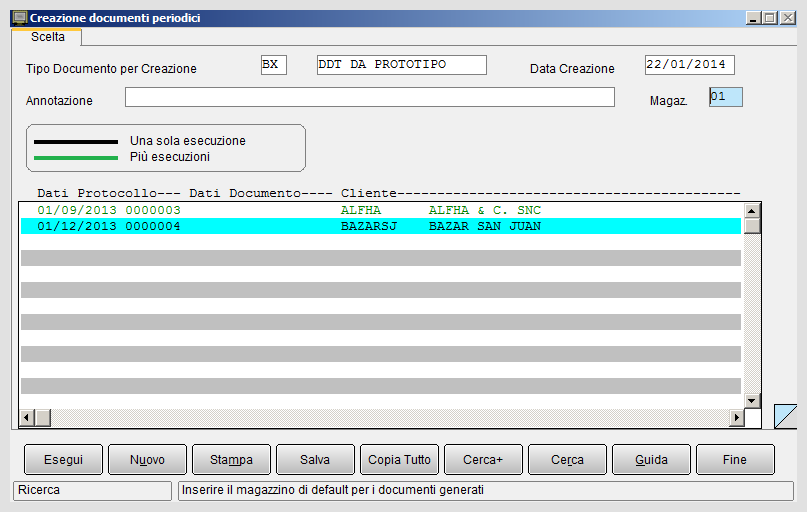
Task: Focus the Tipo Documento code field BX
Action: coord(273,65)
